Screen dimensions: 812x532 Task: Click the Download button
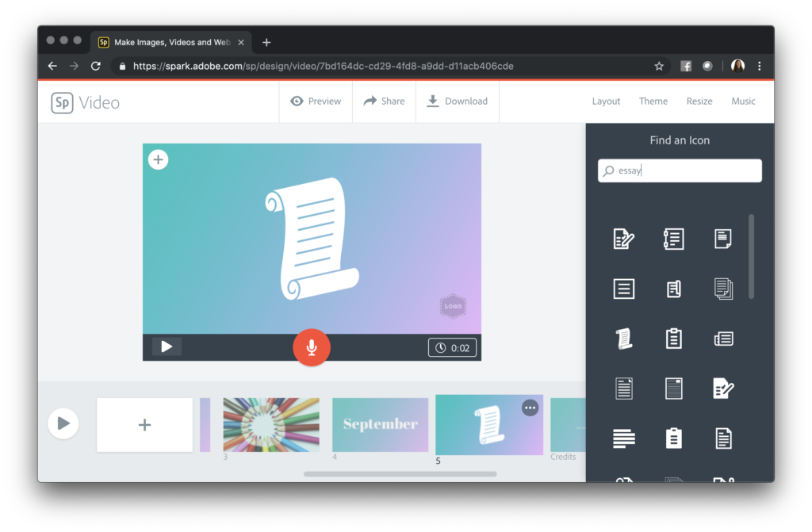point(458,101)
